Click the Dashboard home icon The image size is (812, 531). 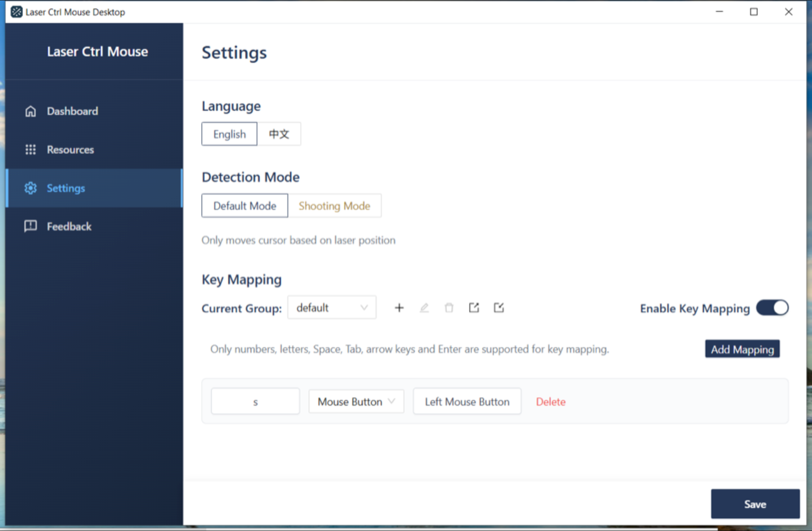(x=30, y=111)
